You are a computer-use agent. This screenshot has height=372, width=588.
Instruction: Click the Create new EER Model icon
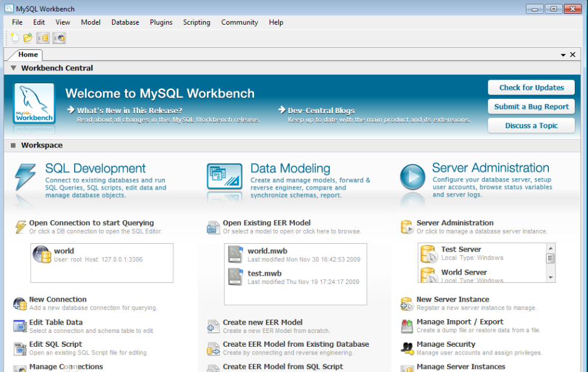click(x=213, y=326)
